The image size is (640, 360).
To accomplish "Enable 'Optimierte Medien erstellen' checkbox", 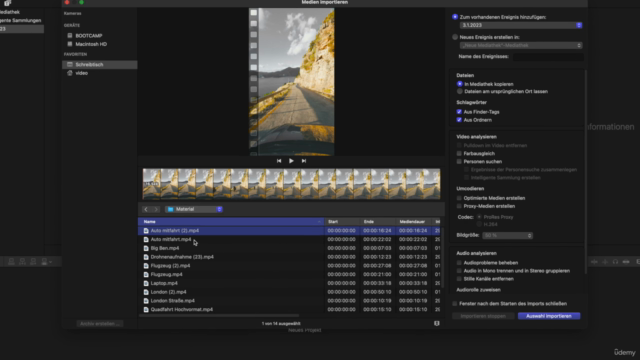I will pyautogui.click(x=459, y=198).
